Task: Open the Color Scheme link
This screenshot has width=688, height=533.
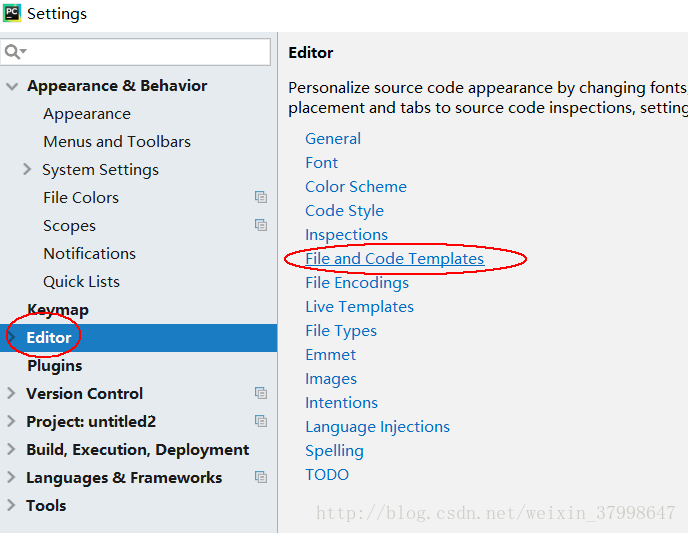Action: 355,187
